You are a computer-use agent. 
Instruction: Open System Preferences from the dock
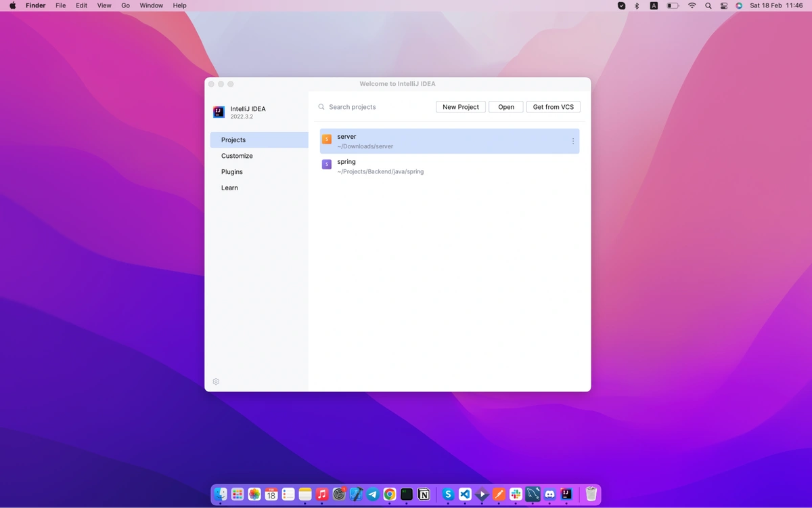tap(339, 494)
